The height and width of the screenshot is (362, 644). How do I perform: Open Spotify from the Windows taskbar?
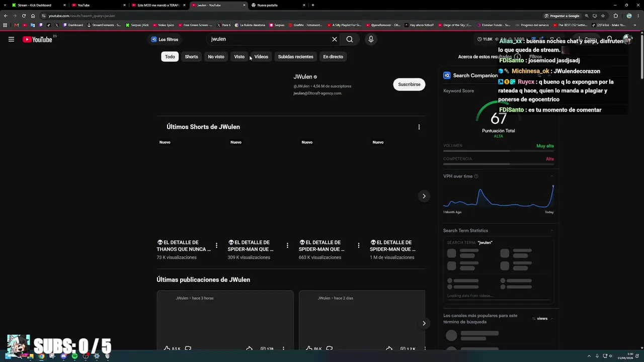(x=74, y=356)
